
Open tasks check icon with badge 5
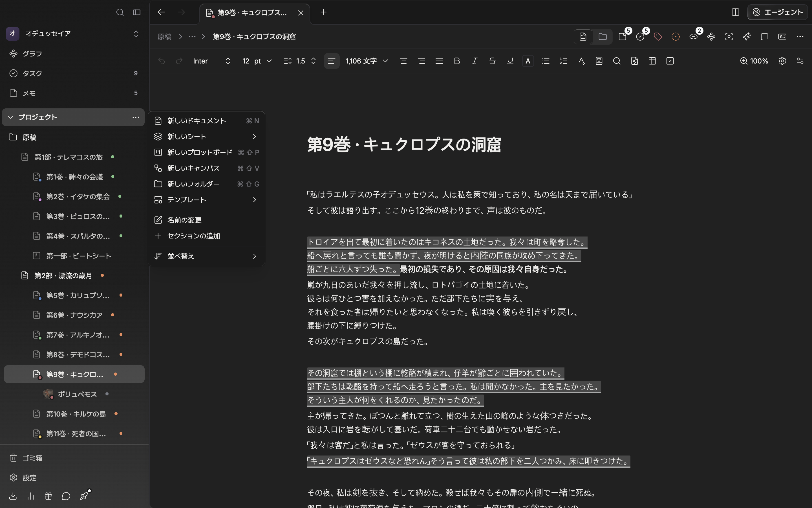[x=641, y=37]
